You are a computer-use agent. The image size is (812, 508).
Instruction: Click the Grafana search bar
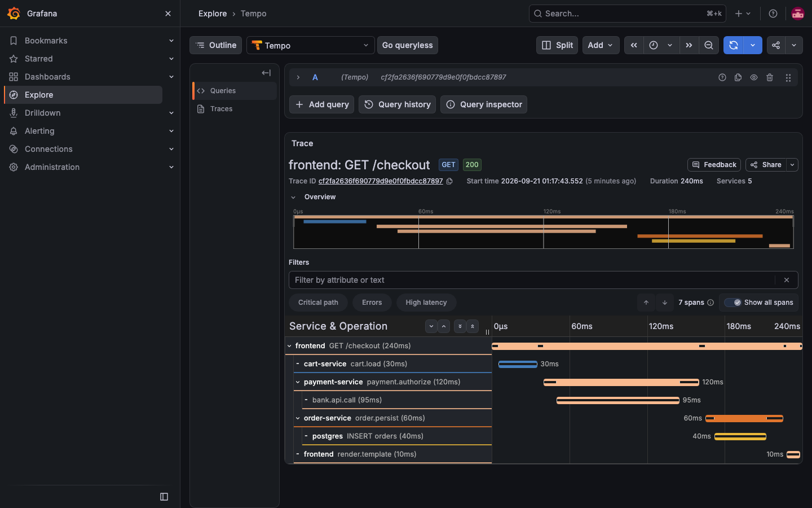click(628, 14)
